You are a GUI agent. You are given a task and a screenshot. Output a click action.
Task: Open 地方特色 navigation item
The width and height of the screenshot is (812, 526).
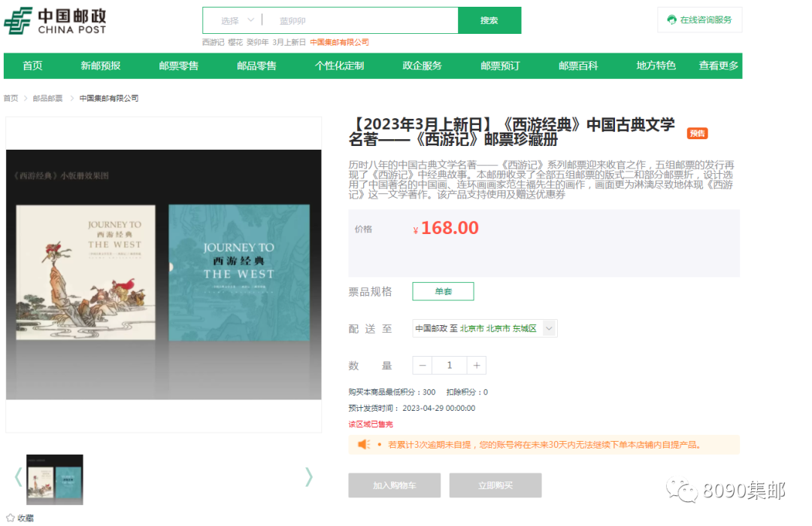click(656, 65)
